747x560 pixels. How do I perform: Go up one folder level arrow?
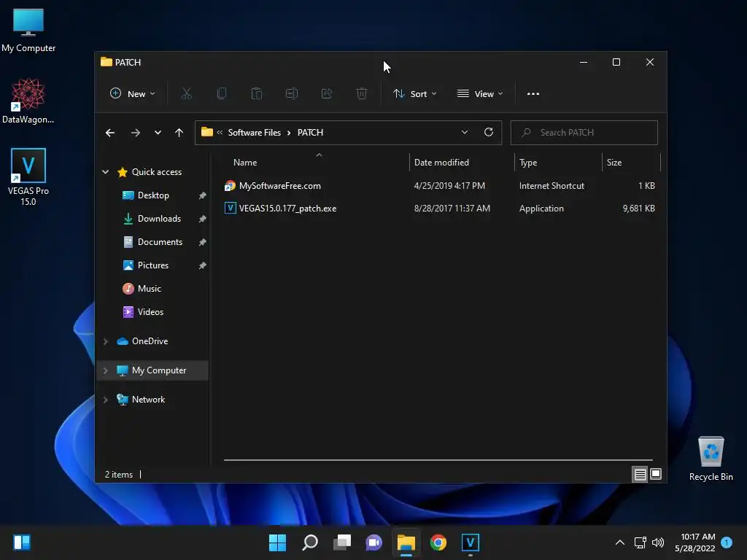[179, 133]
